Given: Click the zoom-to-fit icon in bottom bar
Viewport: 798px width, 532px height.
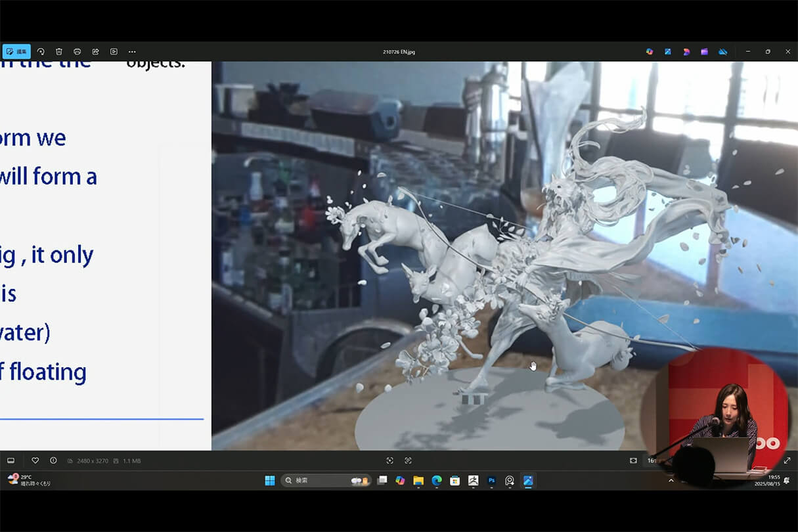Looking at the screenshot, I should pos(633,460).
